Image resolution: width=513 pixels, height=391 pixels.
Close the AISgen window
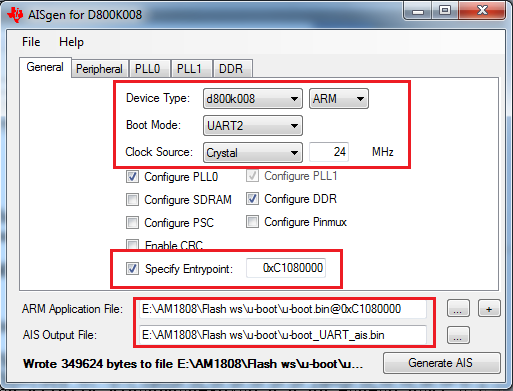pos(482,11)
